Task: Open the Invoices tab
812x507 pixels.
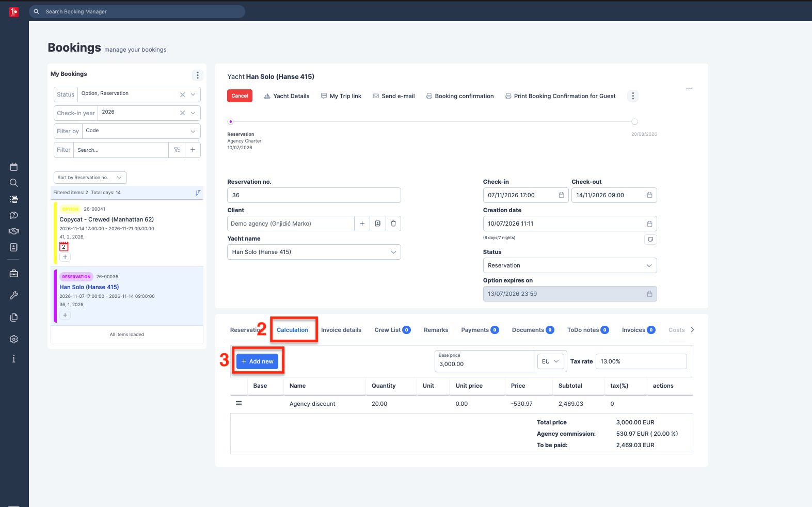Action: [x=639, y=330]
